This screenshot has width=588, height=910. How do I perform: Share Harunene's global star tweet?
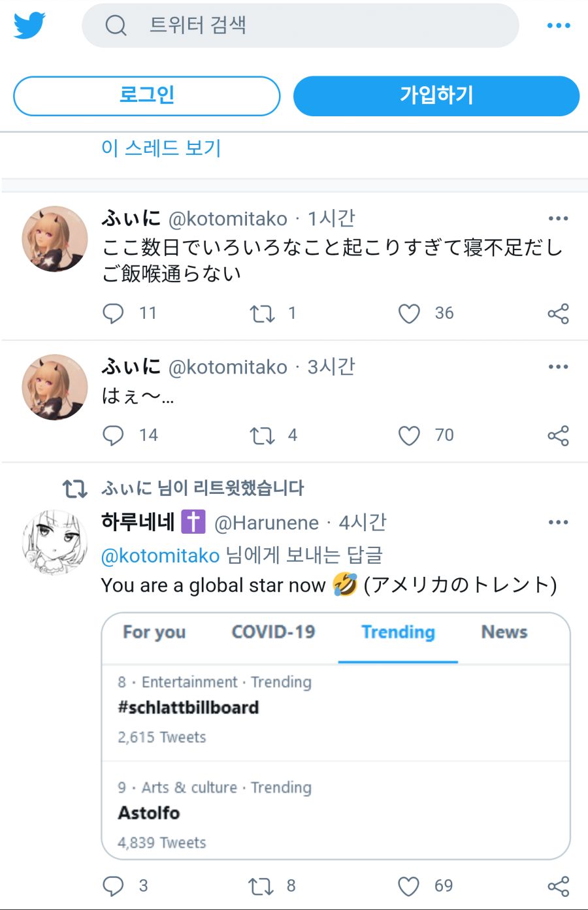(558, 886)
